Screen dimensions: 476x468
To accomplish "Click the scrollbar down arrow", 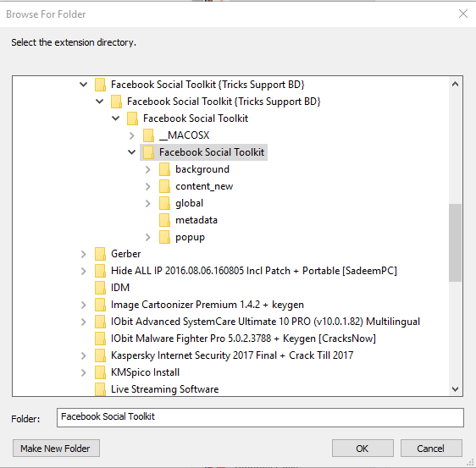I will coord(455,388).
